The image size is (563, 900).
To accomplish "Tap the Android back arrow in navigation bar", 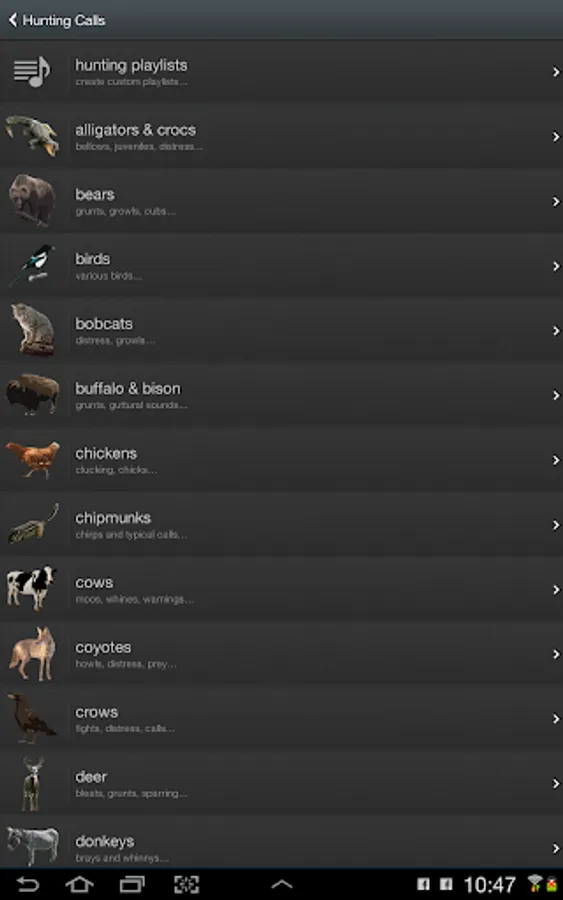I will click(x=27, y=884).
